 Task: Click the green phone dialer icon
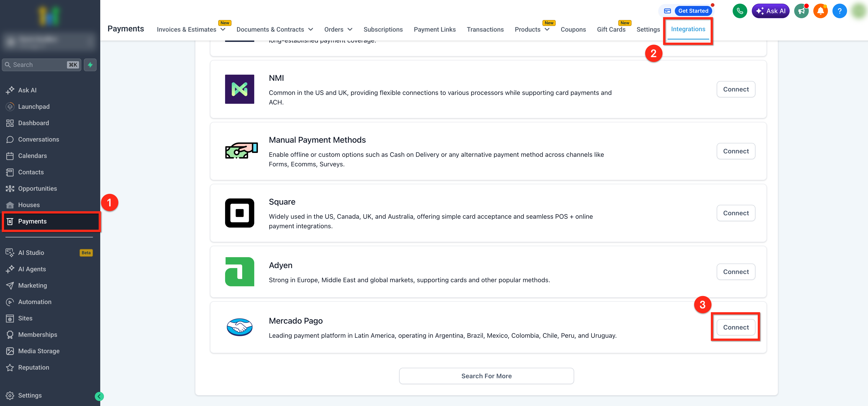(x=740, y=11)
